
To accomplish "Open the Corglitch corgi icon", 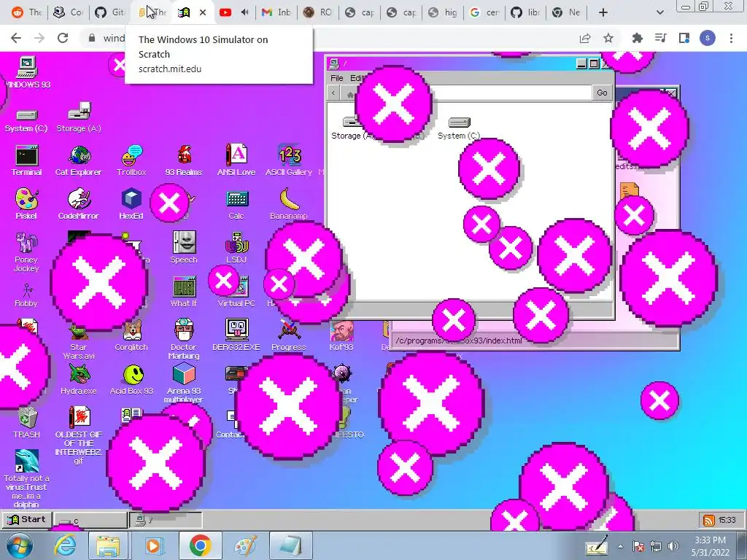I will 131,335.
